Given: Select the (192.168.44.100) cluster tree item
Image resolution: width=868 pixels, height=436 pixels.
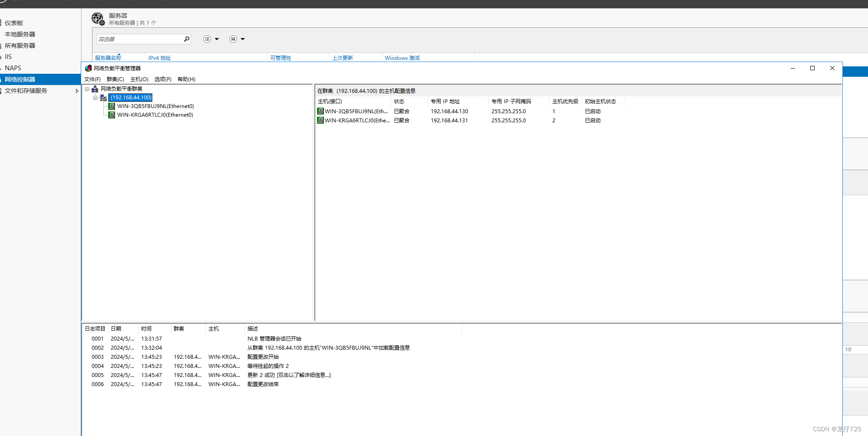Looking at the screenshot, I should click(130, 98).
